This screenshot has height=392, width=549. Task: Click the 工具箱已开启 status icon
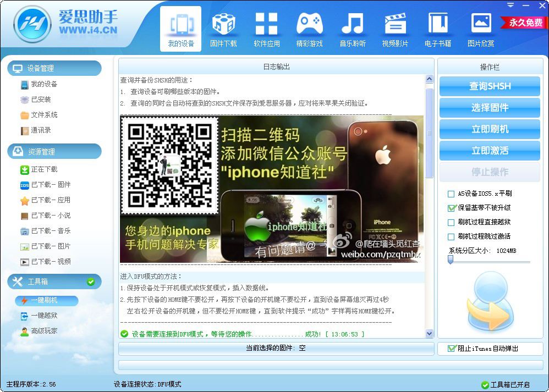[485, 385]
